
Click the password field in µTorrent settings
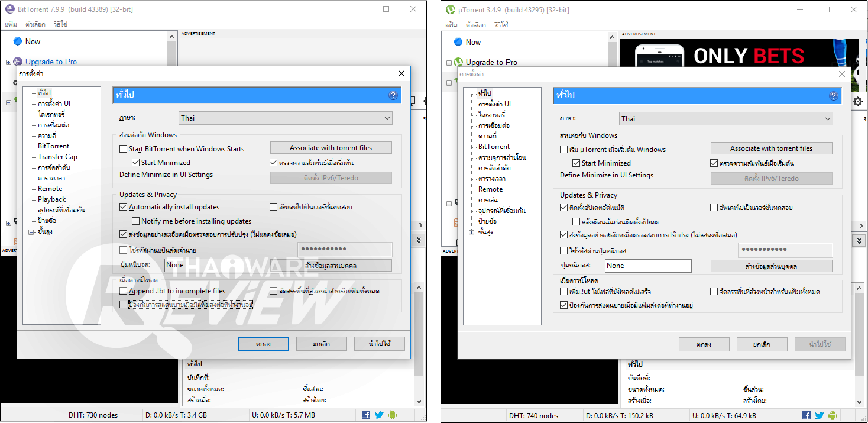785,250
